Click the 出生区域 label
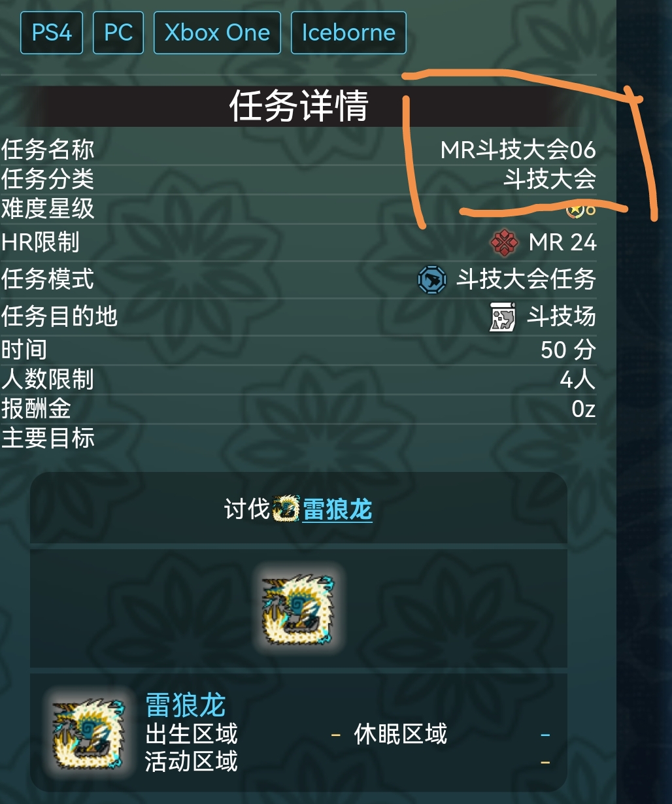This screenshot has width=672, height=804. 192,734
